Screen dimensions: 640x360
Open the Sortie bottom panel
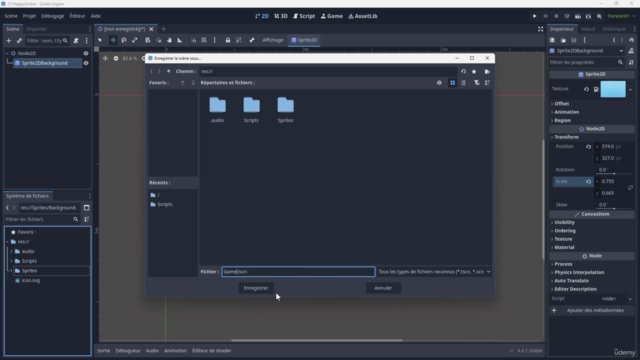click(103, 351)
